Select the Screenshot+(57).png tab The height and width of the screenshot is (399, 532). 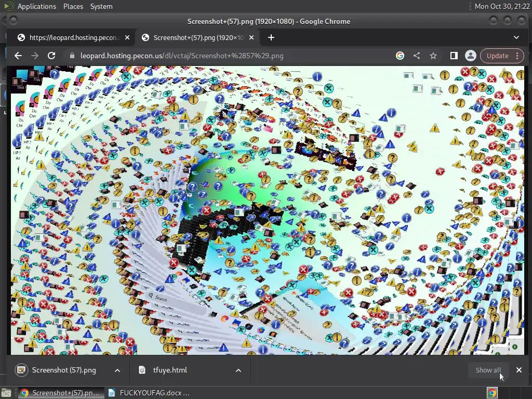point(198,37)
